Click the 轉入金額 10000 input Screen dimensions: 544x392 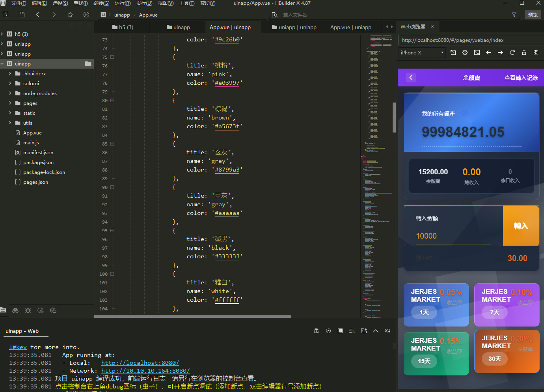453,236
